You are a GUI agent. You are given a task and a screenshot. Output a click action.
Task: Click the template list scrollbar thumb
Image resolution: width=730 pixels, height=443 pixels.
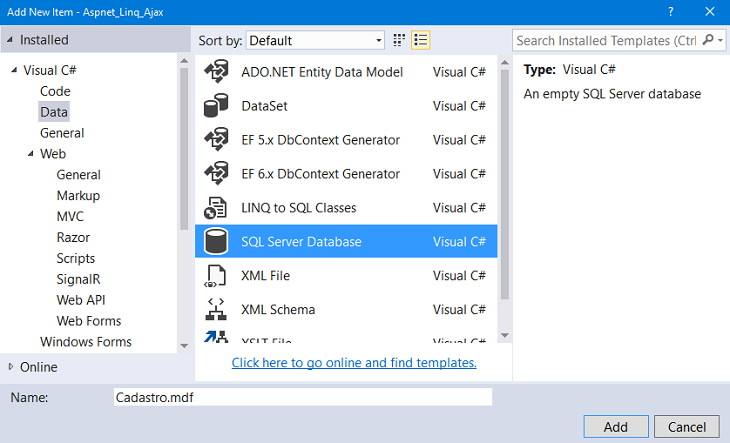(505, 184)
